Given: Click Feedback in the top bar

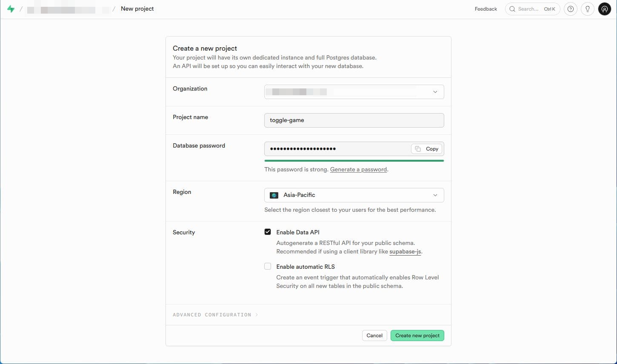Looking at the screenshot, I should pos(486,9).
